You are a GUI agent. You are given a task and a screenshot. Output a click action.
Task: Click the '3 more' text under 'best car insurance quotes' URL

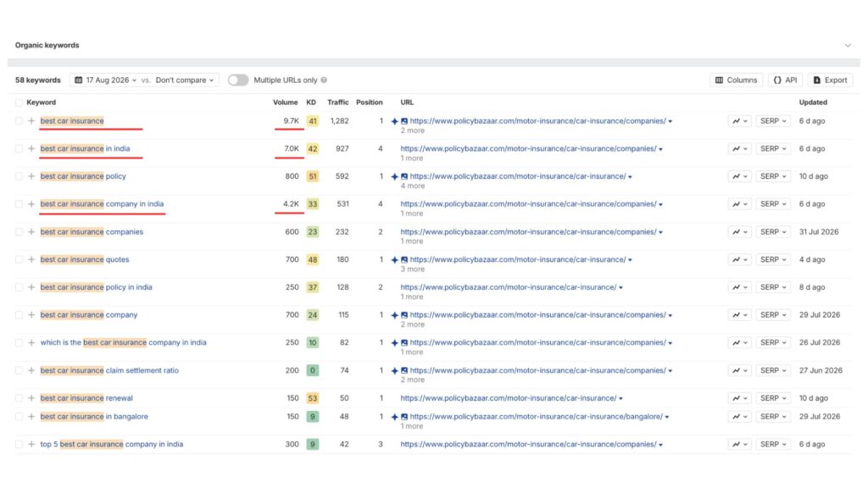pyautogui.click(x=413, y=269)
